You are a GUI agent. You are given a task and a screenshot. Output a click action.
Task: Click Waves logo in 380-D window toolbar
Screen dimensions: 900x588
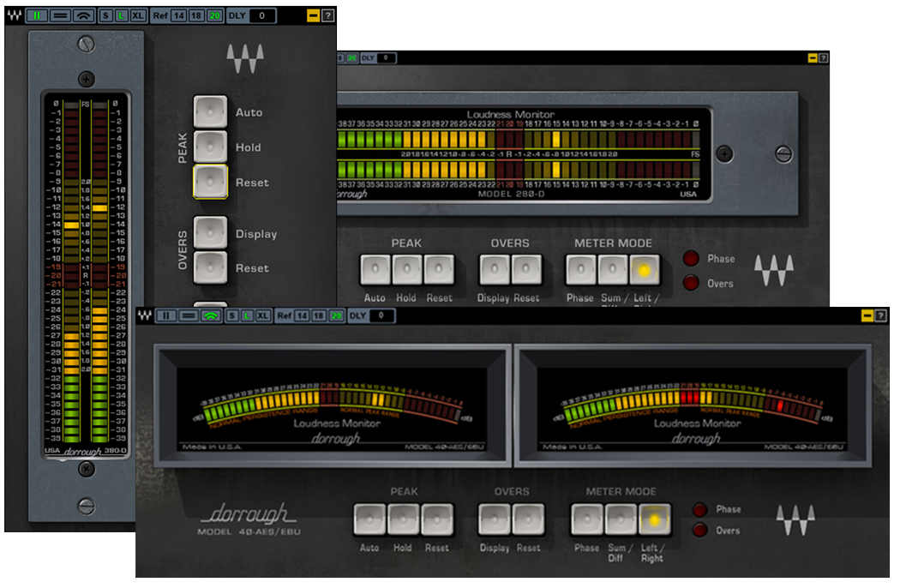coord(15,15)
